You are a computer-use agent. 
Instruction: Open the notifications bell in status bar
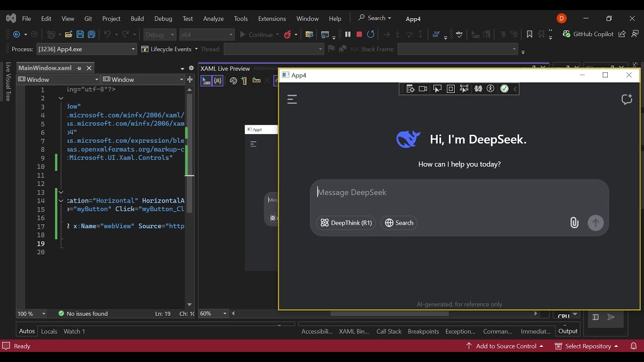(x=633, y=346)
